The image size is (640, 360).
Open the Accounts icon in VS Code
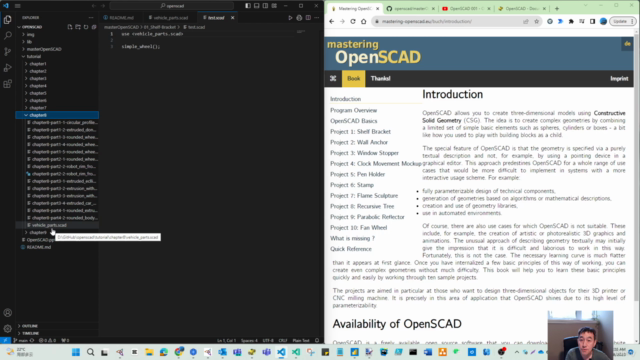point(7,313)
